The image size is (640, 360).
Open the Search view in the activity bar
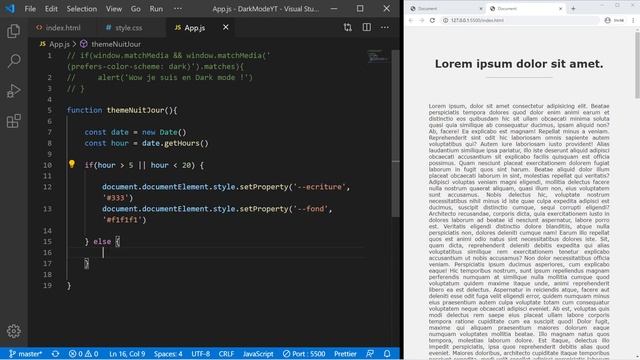[13, 61]
